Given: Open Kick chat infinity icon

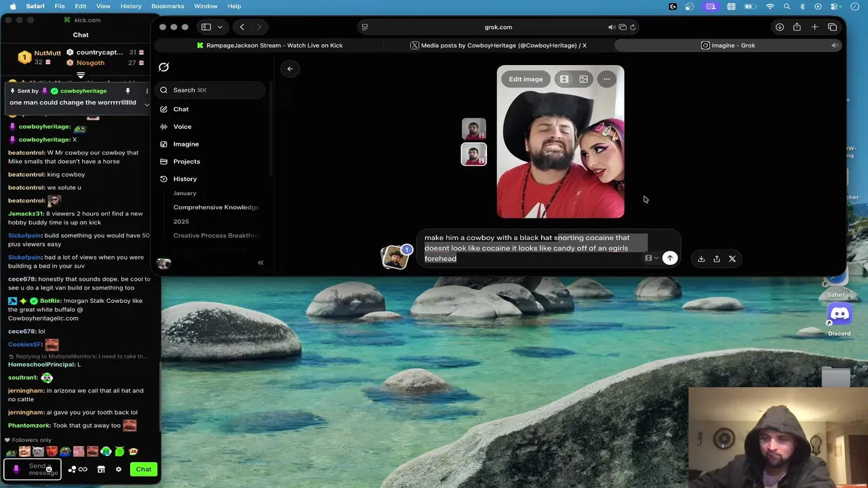Looking at the screenshot, I should click(x=83, y=469).
